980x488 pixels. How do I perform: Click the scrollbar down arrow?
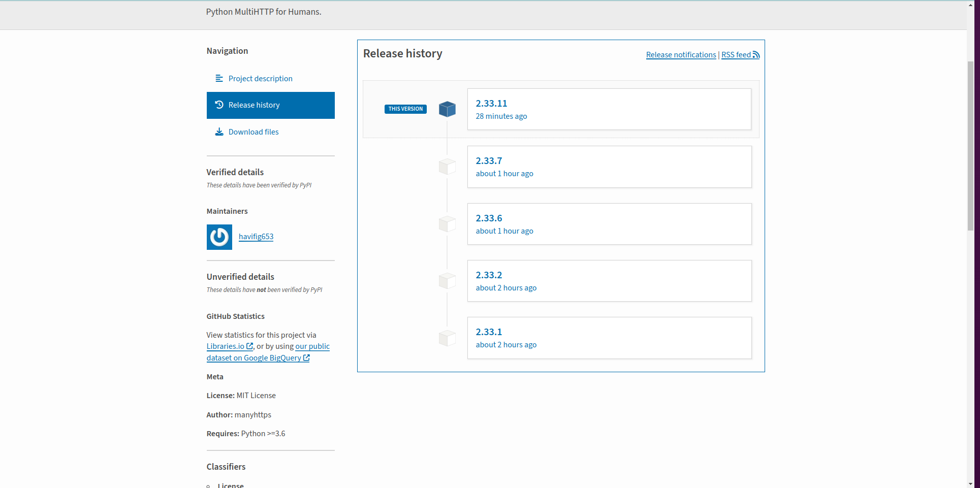(x=970, y=484)
